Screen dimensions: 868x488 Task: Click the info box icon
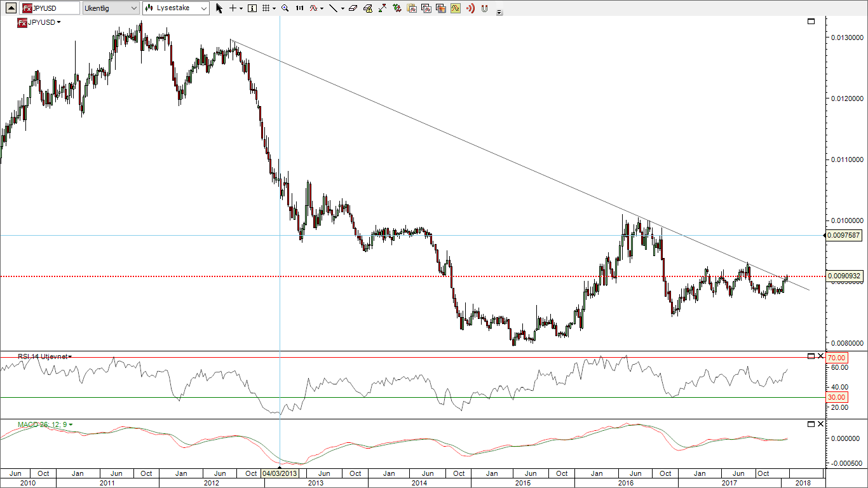click(252, 8)
